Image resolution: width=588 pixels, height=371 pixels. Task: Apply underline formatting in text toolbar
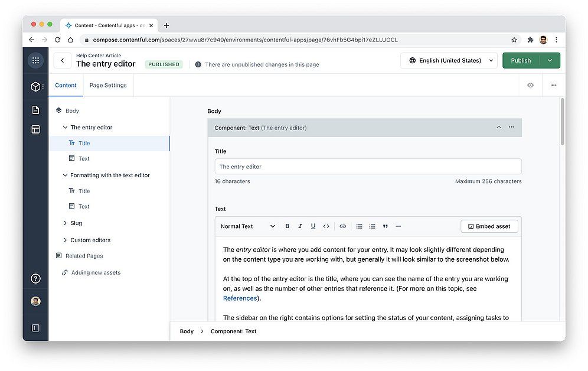coord(313,226)
